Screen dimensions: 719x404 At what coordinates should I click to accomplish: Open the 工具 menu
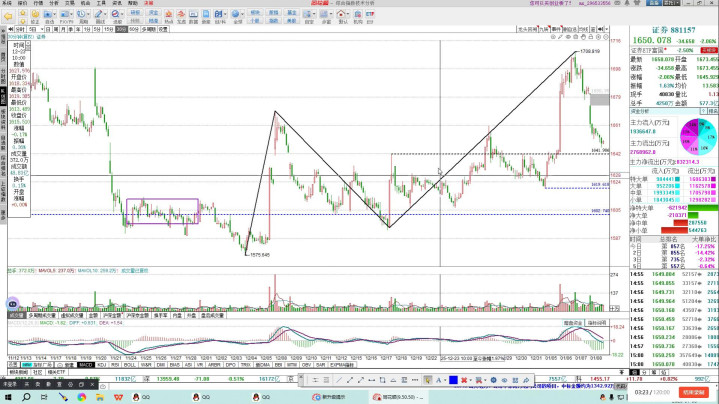point(100,4)
